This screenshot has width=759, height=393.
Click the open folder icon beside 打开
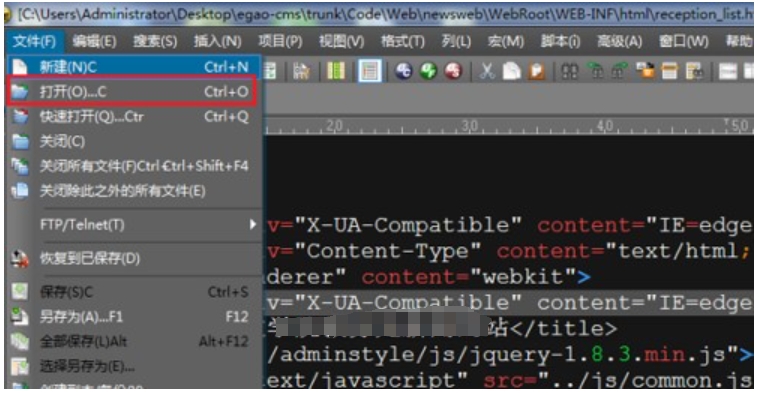pyautogui.click(x=20, y=91)
